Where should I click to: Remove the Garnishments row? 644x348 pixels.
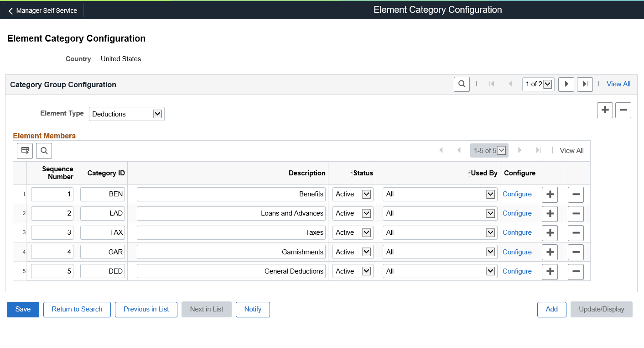(x=576, y=252)
